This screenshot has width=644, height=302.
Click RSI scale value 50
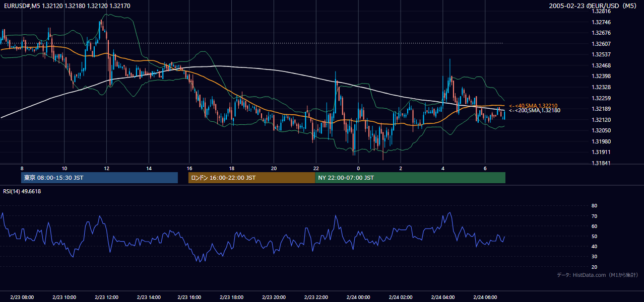coord(594,236)
